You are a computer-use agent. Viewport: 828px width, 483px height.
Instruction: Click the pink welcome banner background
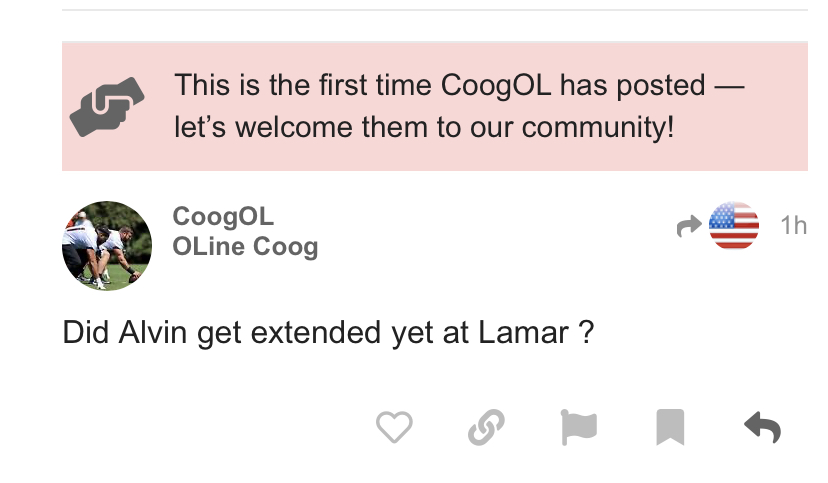[x=435, y=106]
